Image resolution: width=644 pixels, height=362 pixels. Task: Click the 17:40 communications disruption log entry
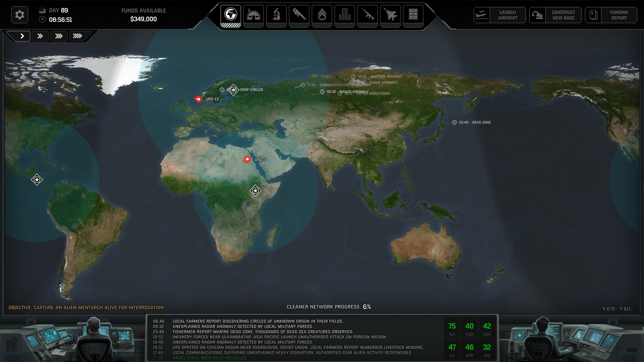(282, 353)
